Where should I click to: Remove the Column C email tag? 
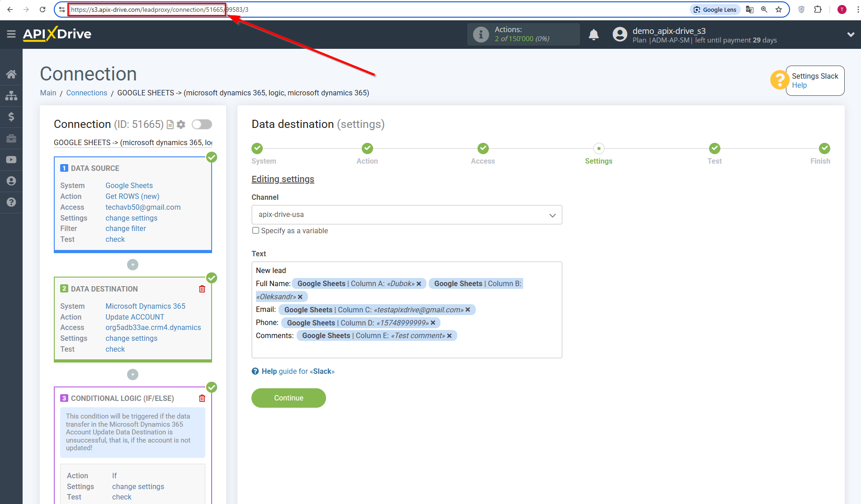coord(468,310)
